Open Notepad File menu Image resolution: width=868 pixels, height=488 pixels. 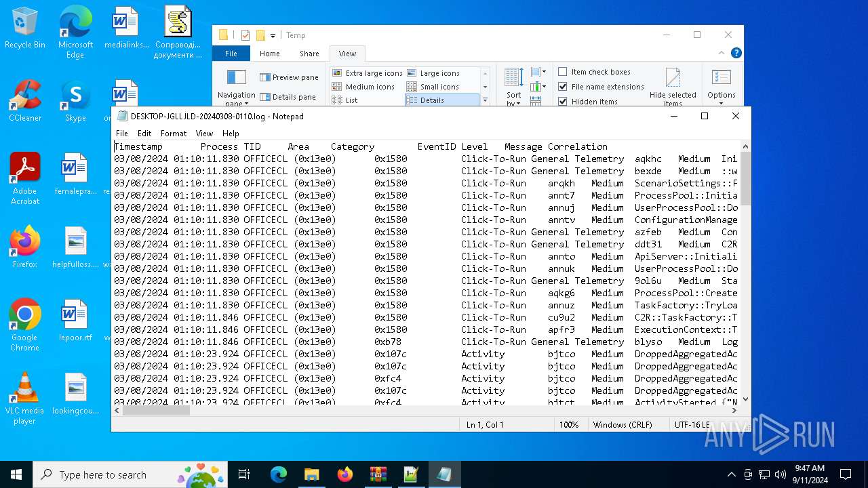click(x=122, y=134)
